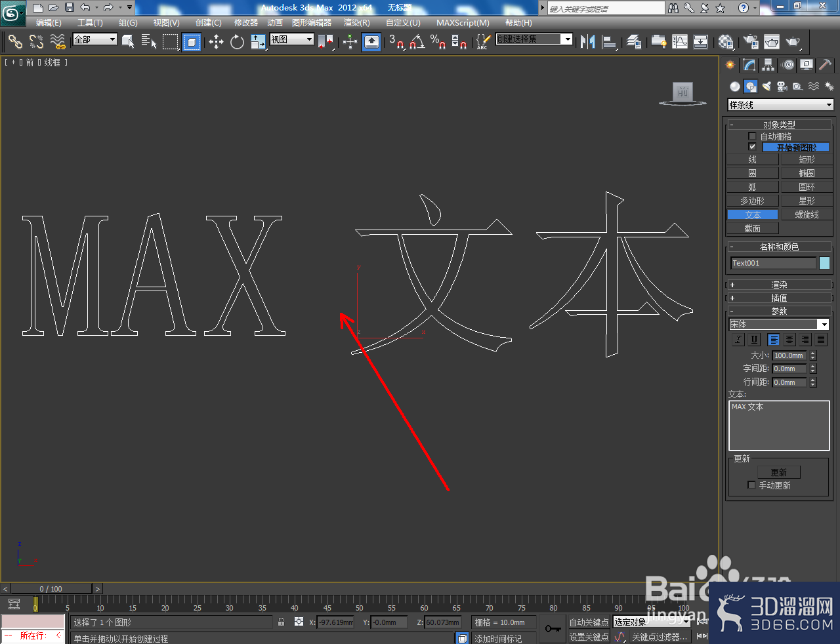Click the Unlink Selection tool
The image size is (840, 644).
click(36, 42)
